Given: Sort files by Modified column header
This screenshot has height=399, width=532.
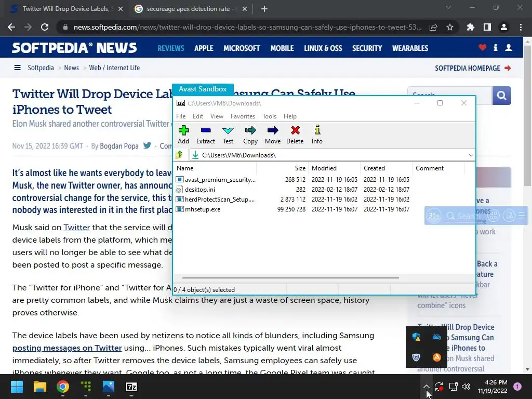Looking at the screenshot, I should [334, 168].
